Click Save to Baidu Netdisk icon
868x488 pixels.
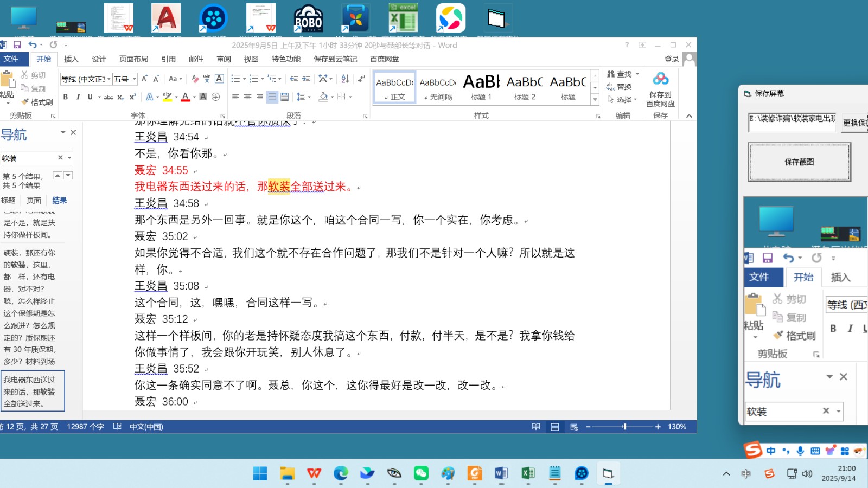(x=660, y=89)
